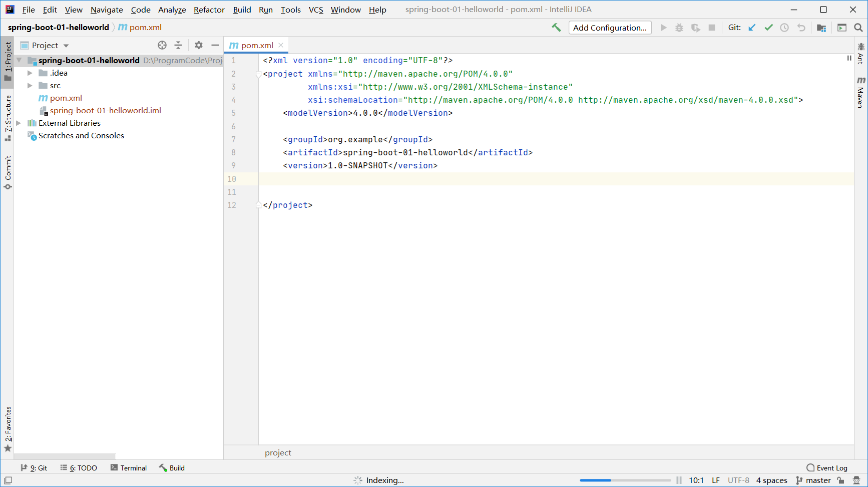Click Add Configuration button
The height and width of the screenshot is (487, 868).
610,28
